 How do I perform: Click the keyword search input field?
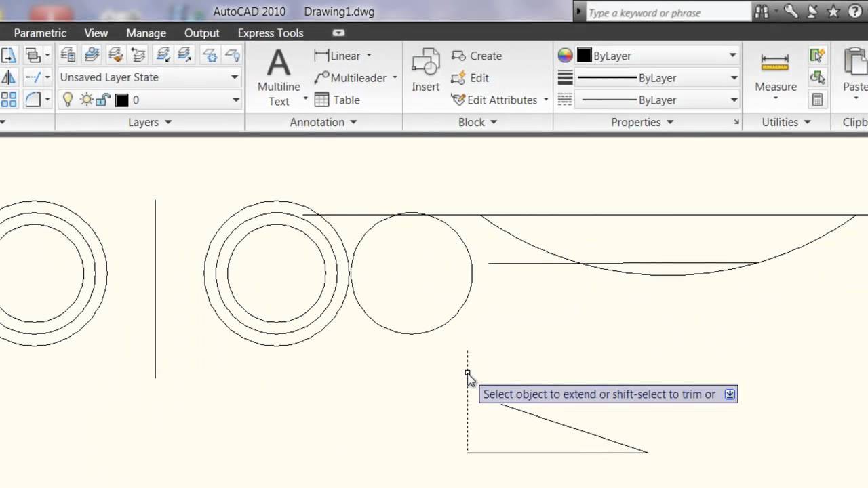(x=668, y=12)
